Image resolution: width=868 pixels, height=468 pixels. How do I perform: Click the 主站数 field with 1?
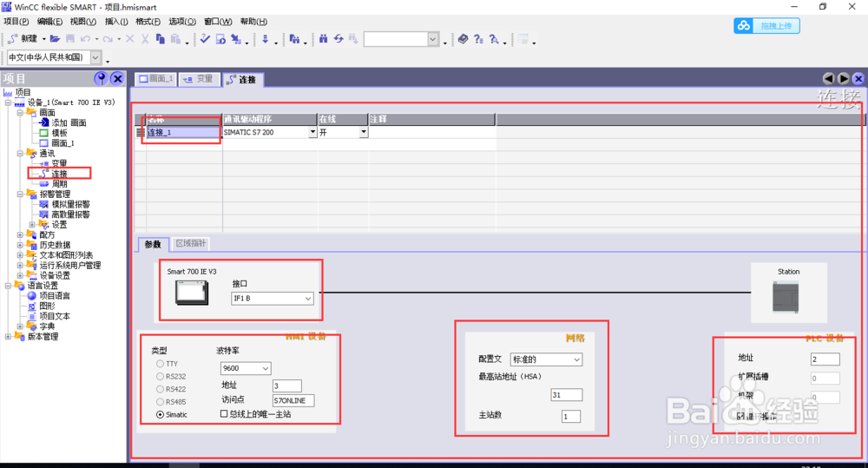[571, 417]
